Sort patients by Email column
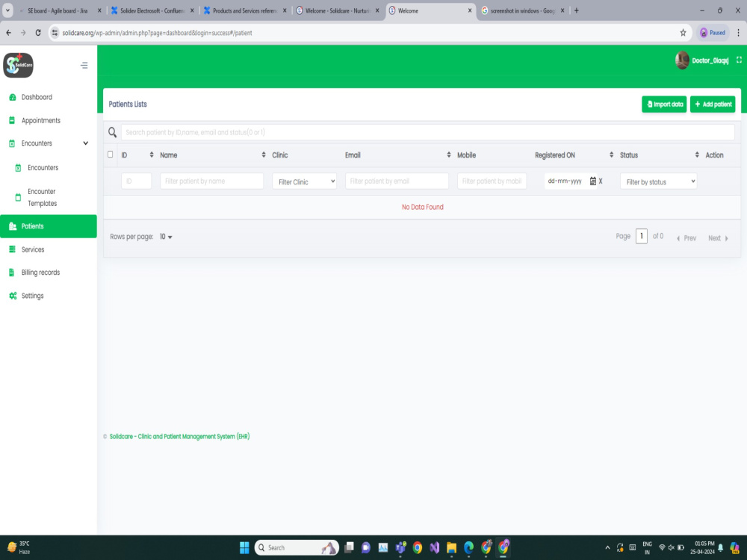The image size is (747, 560). coord(449,155)
